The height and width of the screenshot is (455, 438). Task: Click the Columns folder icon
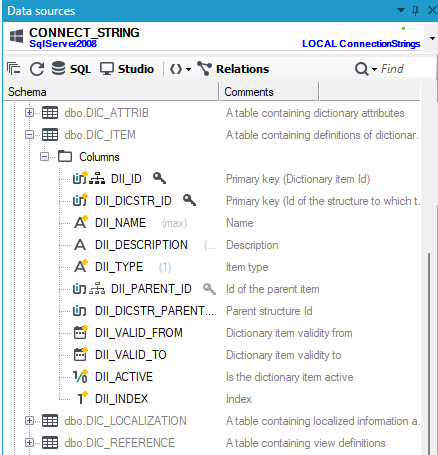coord(65,156)
